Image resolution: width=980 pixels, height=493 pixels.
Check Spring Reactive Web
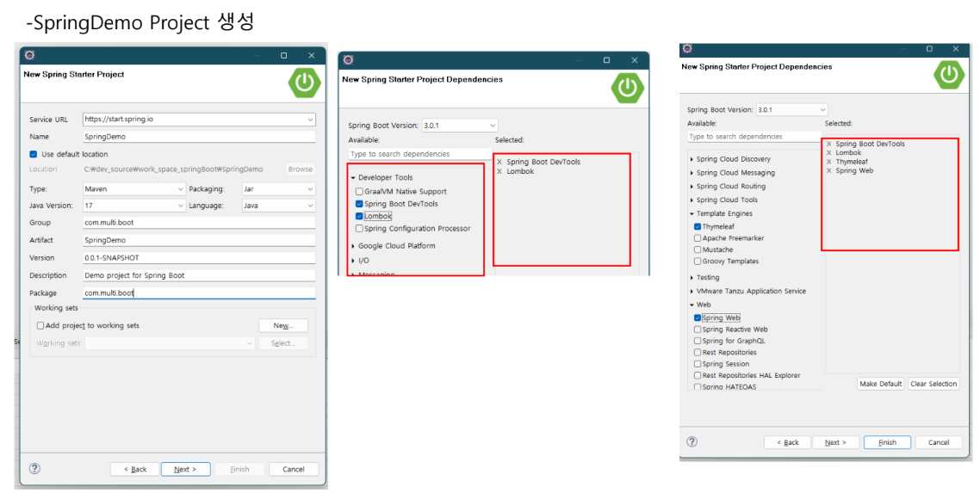pos(698,329)
